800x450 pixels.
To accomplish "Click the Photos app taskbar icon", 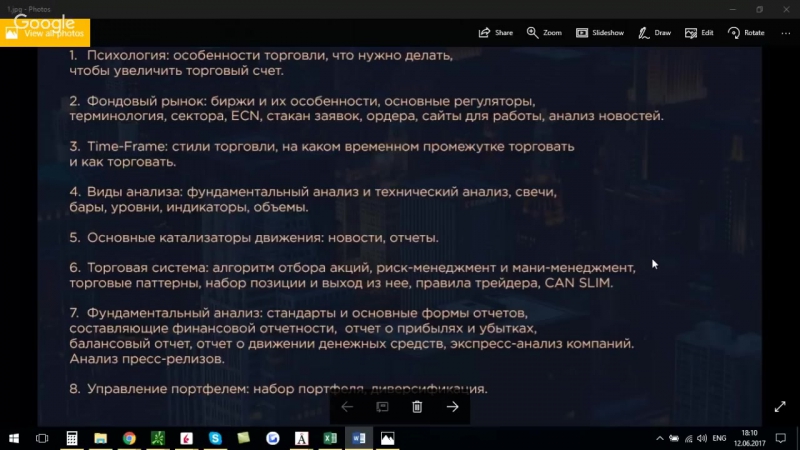I will tap(388, 438).
